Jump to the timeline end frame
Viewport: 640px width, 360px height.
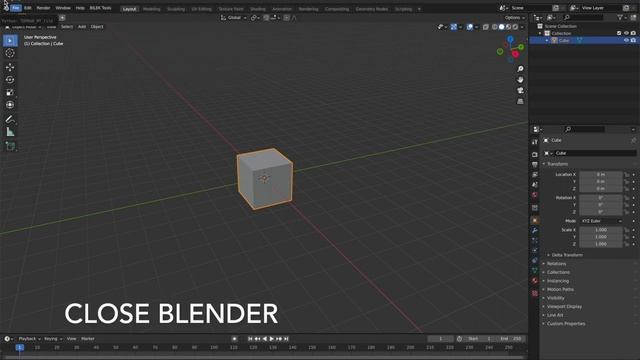pyautogui.click(x=286, y=339)
